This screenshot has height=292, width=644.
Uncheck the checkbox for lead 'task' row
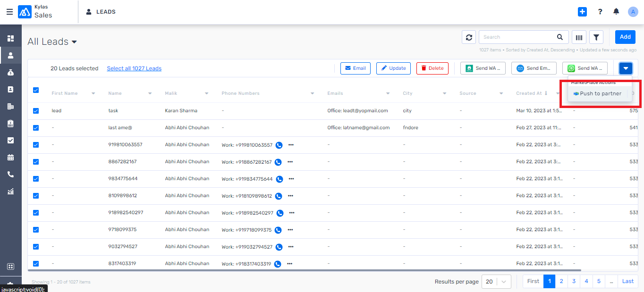(36, 111)
